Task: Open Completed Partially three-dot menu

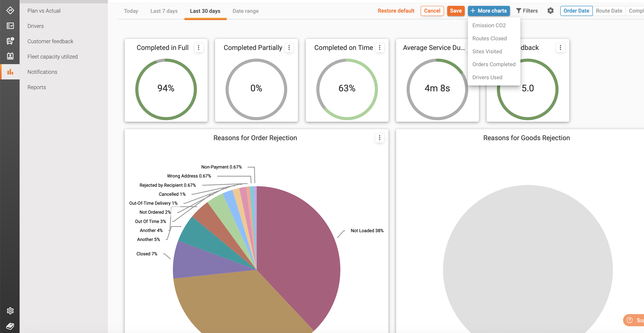Action: (x=289, y=47)
